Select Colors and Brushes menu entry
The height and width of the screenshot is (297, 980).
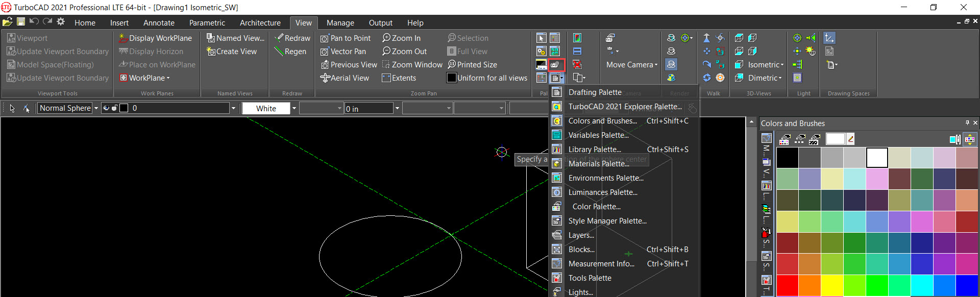[623, 121]
